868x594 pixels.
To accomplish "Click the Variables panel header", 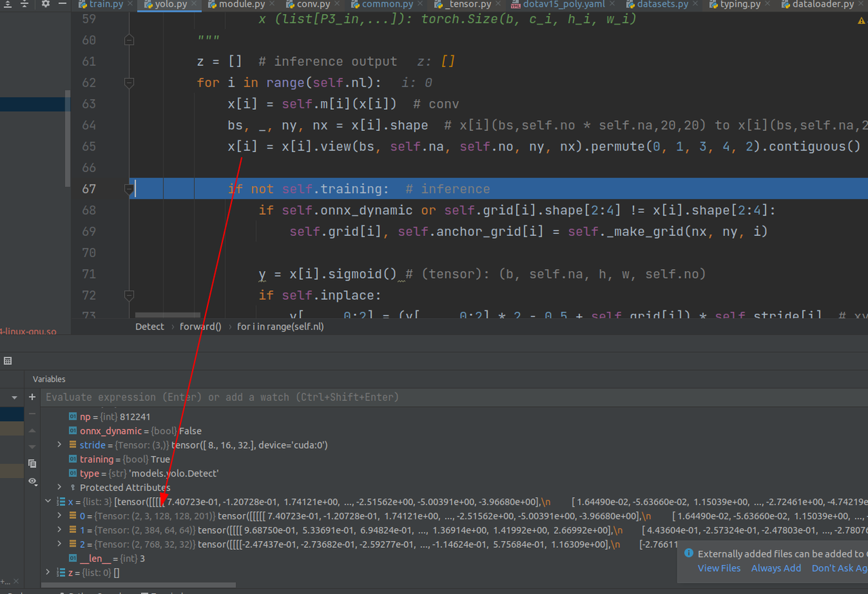I will 49,379.
